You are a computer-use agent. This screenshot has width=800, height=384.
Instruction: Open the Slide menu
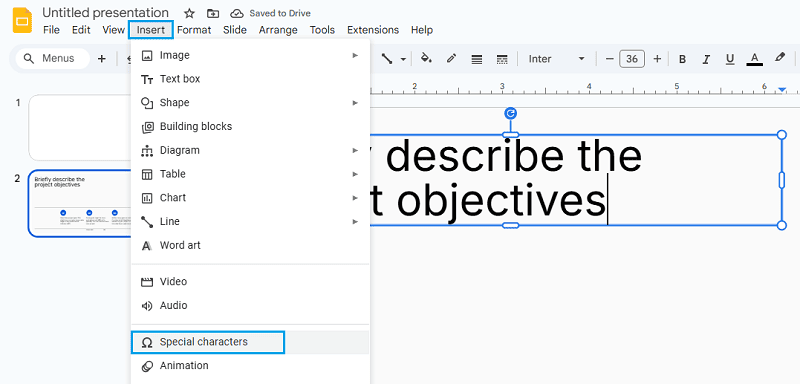tap(235, 30)
